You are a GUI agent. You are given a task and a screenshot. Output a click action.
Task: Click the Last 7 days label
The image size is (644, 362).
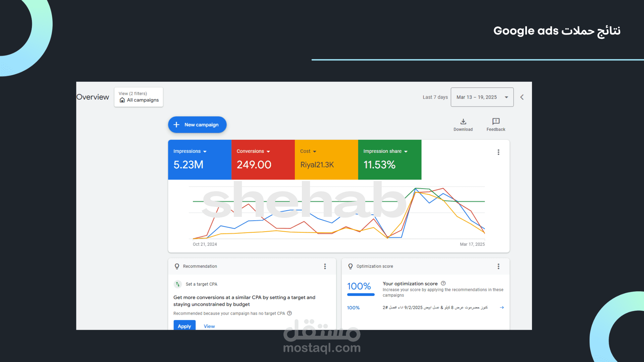pyautogui.click(x=435, y=97)
